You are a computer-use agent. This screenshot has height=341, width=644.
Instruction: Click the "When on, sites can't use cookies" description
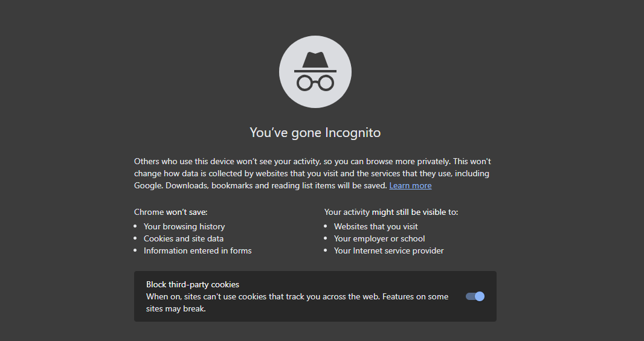(x=297, y=302)
